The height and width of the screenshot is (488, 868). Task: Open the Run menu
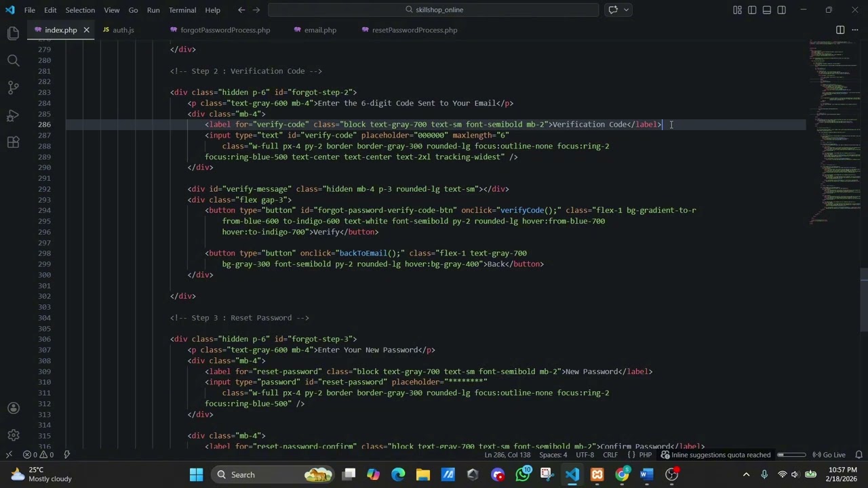click(x=153, y=10)
